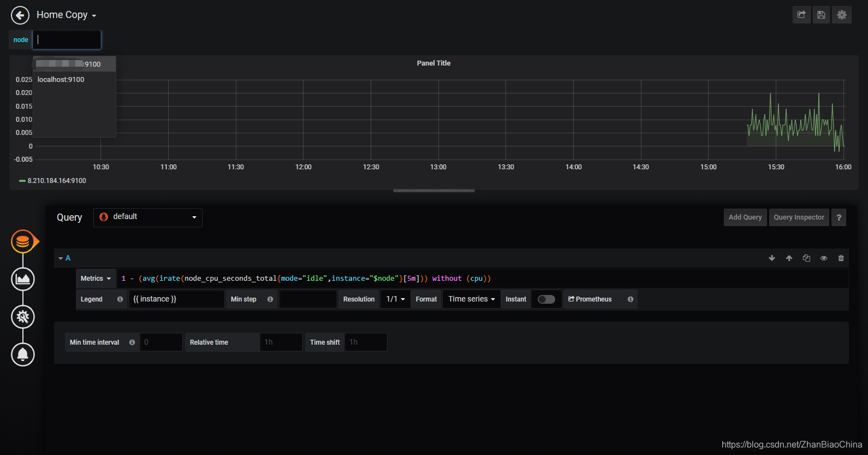Switch to Alert tab bell icon
868x455 pixels.
pos(23,354)
